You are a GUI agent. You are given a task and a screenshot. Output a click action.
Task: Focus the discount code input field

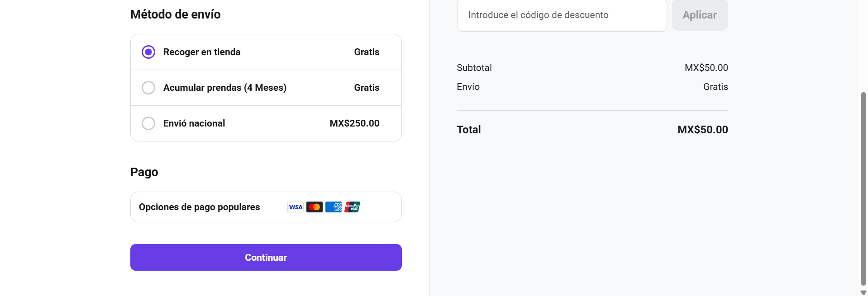point(562,15)
